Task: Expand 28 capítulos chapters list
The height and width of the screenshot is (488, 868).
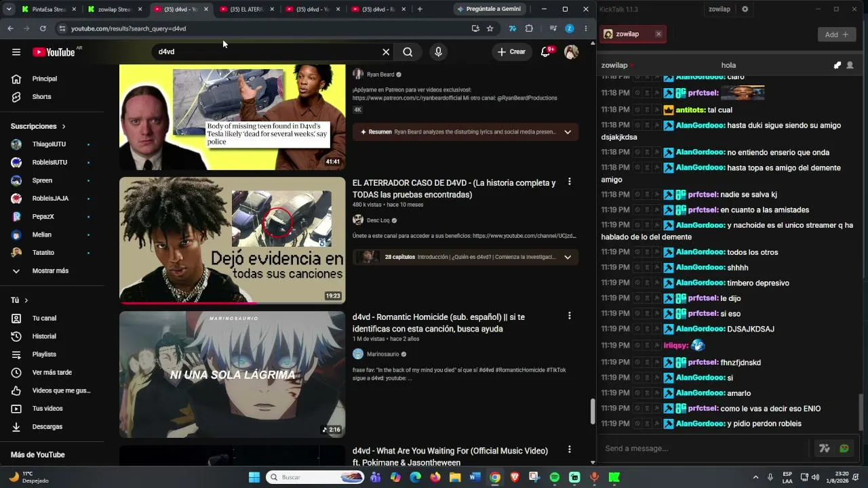Action: click(x=568, y=257)
